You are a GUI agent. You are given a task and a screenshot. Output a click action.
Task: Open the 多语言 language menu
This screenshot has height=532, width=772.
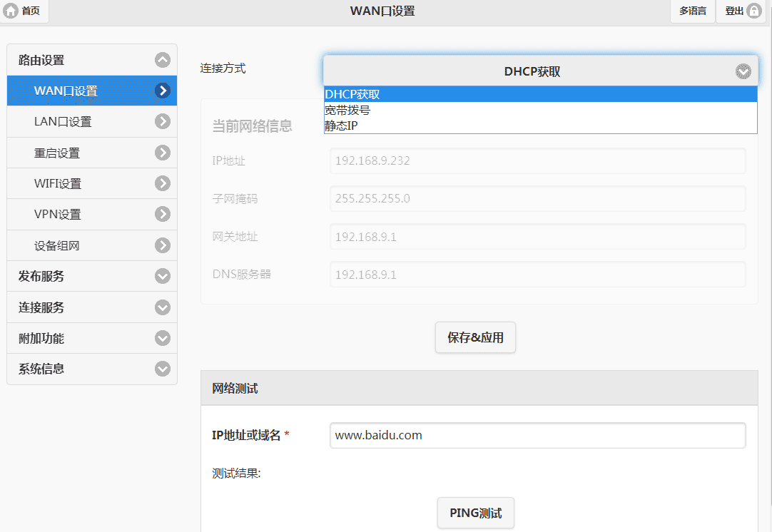click(692, 11)
